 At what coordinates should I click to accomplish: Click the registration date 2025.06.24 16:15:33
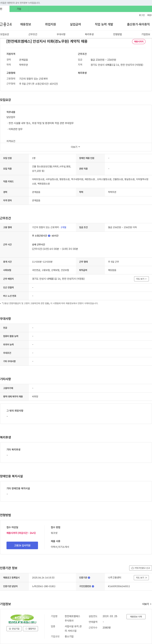click(43, 577)
